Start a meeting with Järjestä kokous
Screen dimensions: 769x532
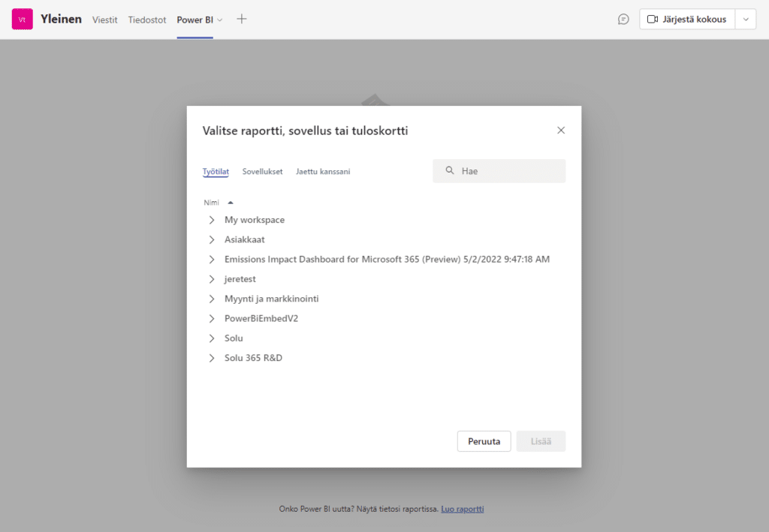687,20
